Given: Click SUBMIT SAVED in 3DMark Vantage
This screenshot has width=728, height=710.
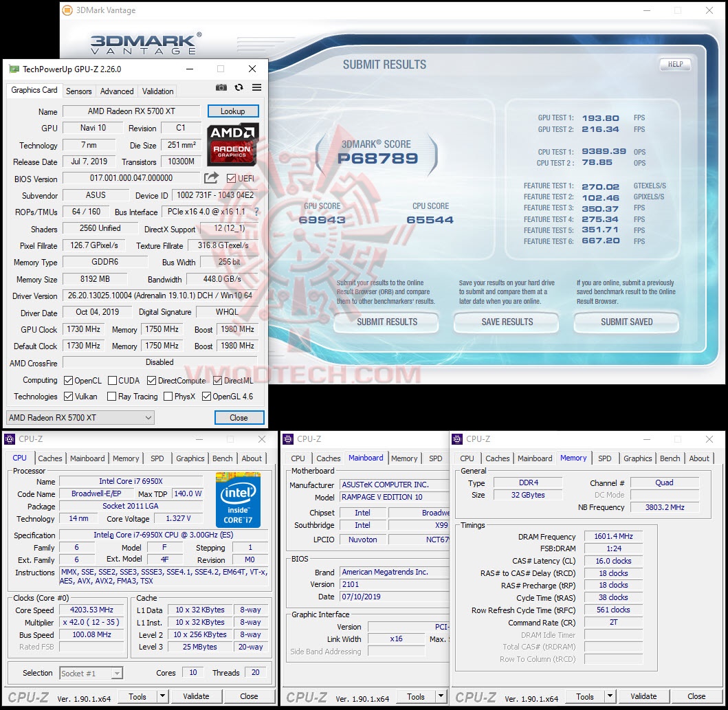Looking at the screenshot, I should pos(626,322).
